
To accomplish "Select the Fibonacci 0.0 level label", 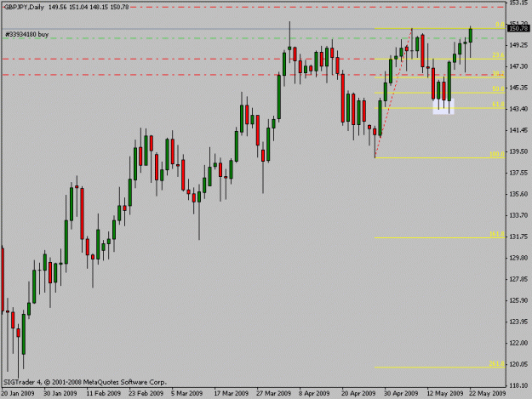I will point(501,25).
